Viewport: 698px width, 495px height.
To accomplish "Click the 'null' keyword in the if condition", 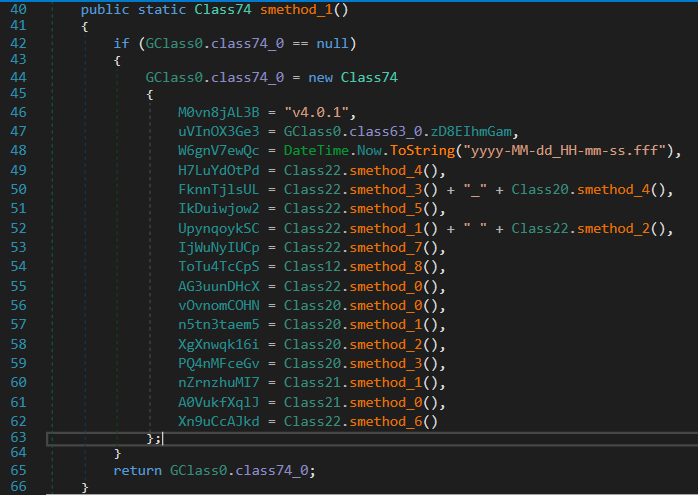I will (x=333, y=43).
